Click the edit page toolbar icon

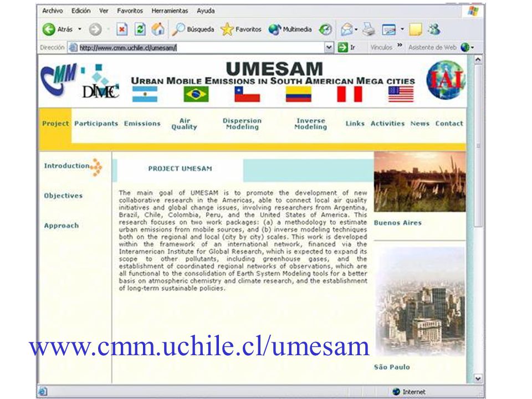pyautogui.click(x=389, y=30)
